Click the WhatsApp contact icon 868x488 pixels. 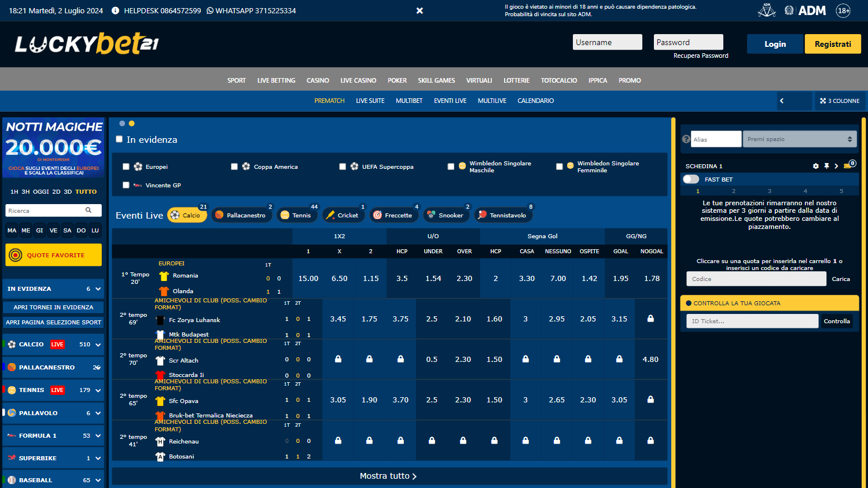210,10
